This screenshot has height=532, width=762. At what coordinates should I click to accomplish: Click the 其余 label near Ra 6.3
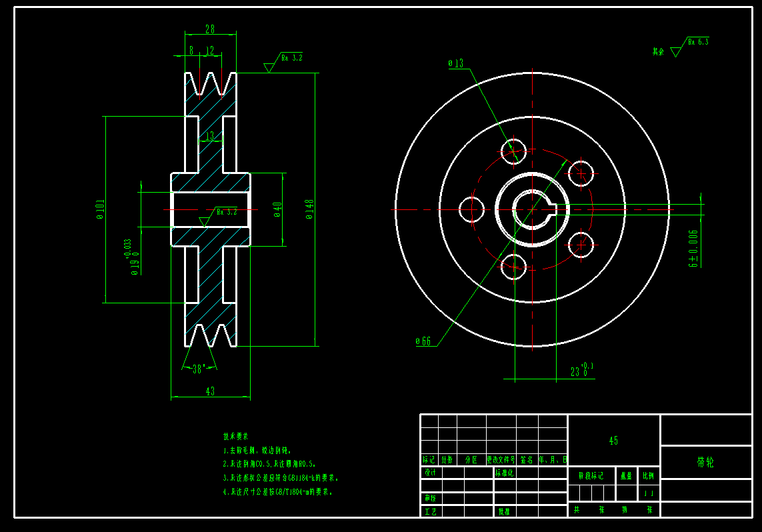tap(658, 51)
